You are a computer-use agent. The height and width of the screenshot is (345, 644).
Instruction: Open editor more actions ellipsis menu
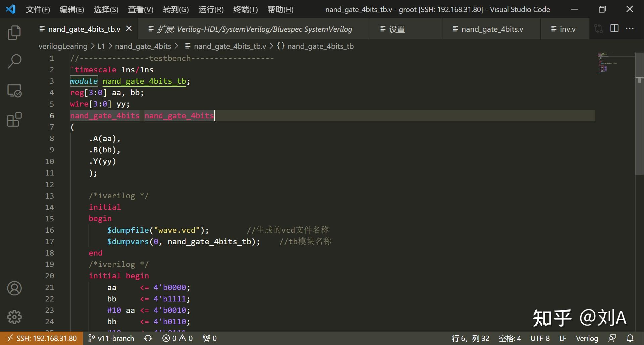pyautogui.click(x=631, y=28)
